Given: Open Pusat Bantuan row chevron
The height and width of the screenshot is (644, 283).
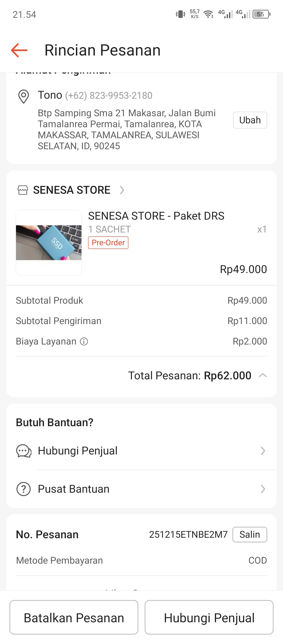Looking at the screenshot, I should (263, 489).
